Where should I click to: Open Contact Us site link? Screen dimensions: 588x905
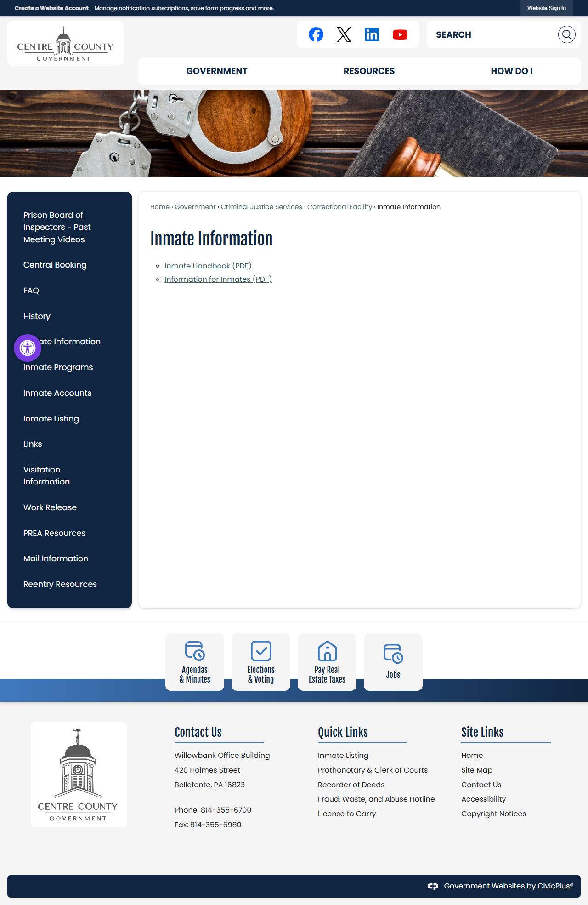point(481,785)
